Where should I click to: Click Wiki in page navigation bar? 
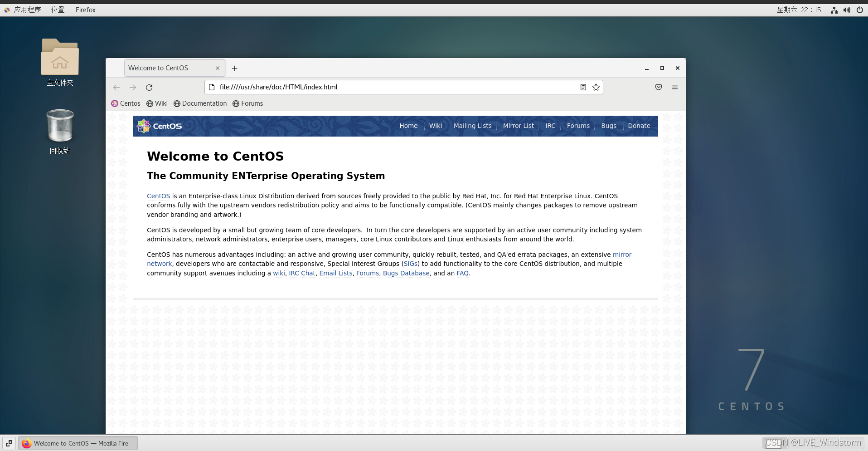436,126
